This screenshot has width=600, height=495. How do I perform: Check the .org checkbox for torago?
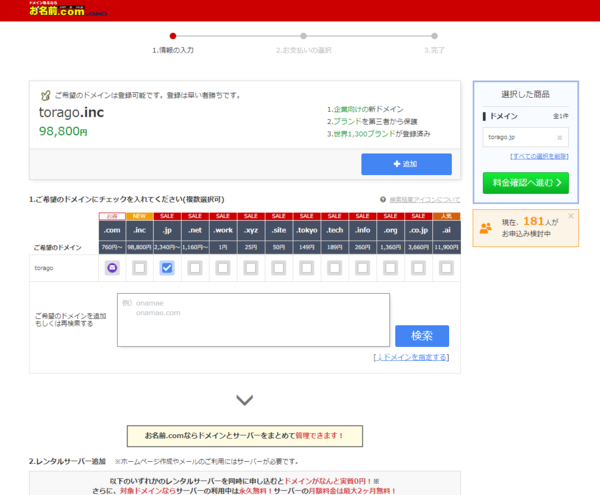pyautogui.click(x=391, y=268)
